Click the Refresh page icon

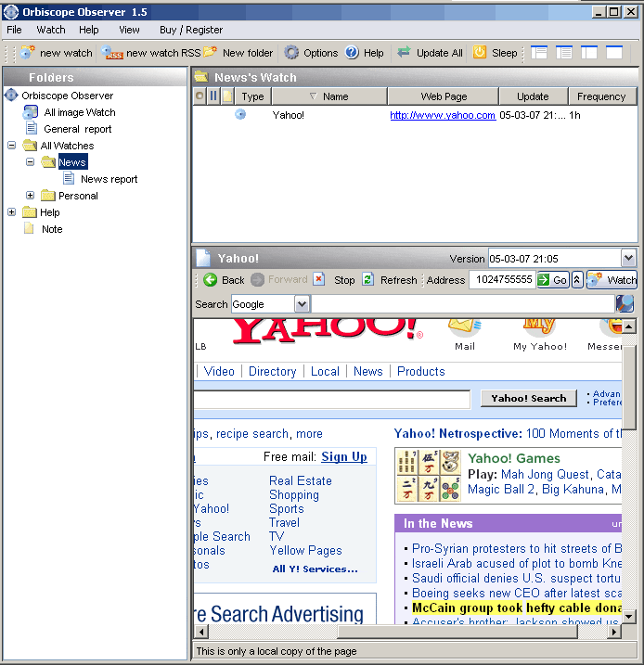[x=367, y=279]
